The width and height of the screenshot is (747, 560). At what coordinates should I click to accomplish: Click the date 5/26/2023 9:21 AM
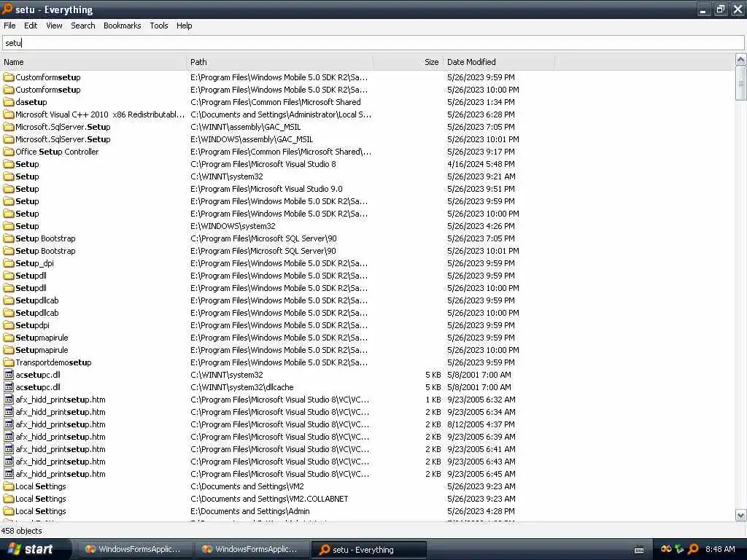(481, 176)
